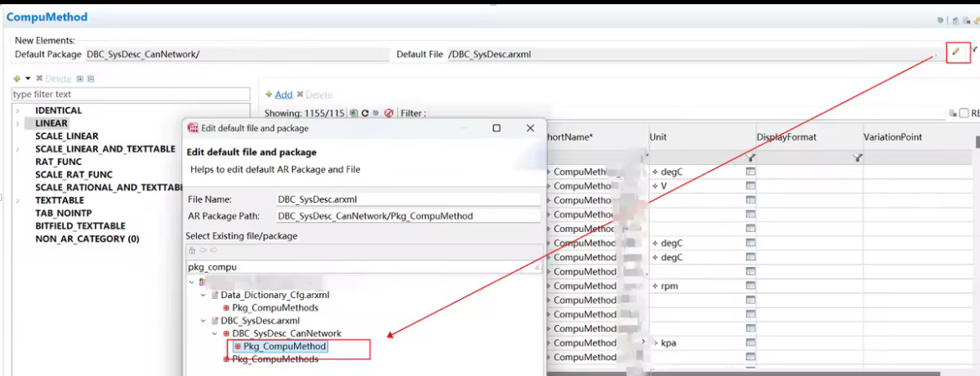The image size is (980, 376).
Task: Click the File Name field in the dialog
Action: click(408, 199)
